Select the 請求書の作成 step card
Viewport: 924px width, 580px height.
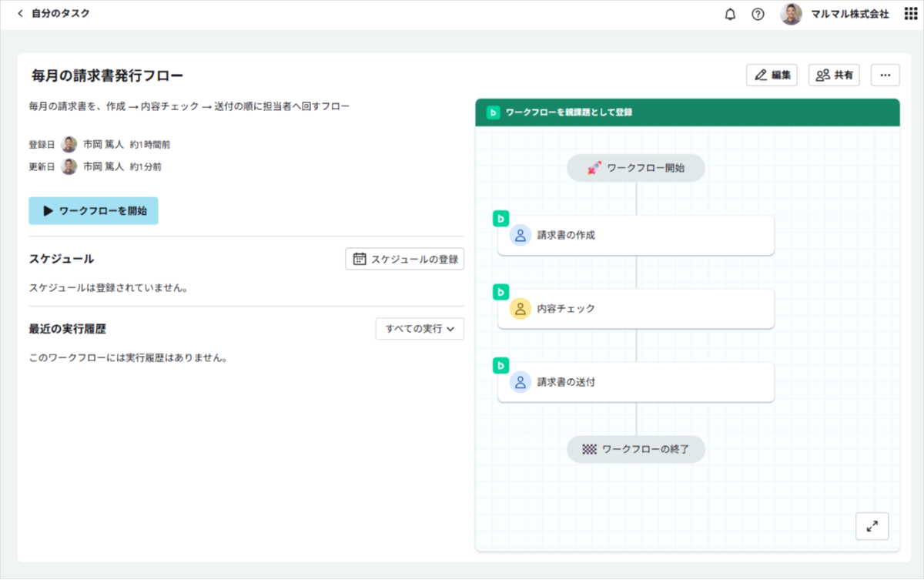click(x=636, y=235)
